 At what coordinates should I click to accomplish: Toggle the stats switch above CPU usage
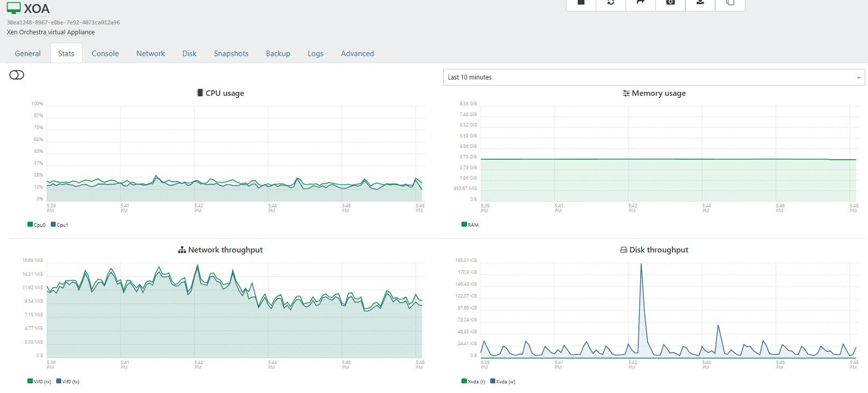(x=17, y=75)
